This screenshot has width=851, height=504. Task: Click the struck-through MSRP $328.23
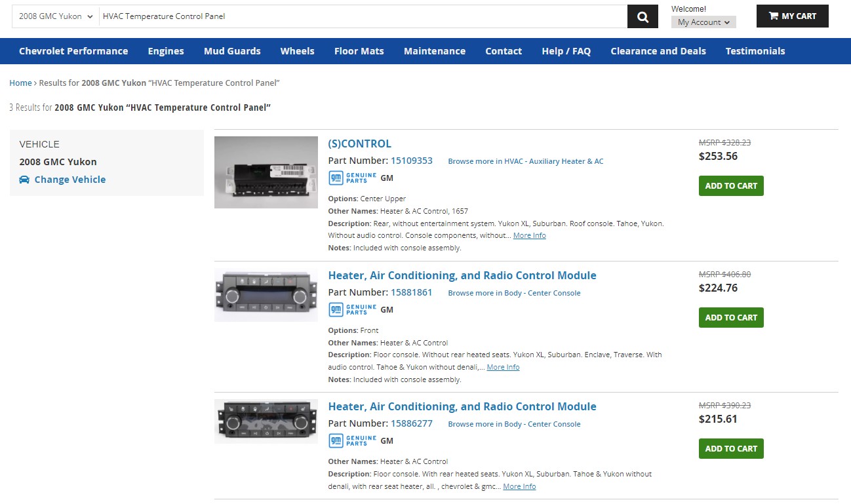725,142
